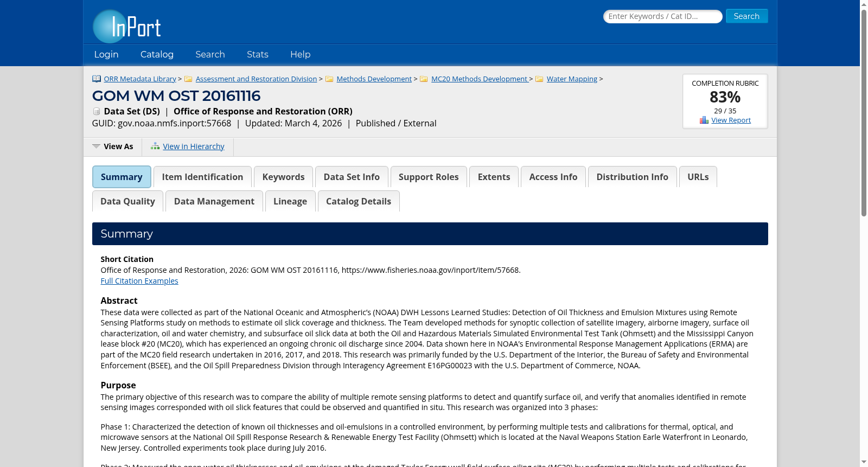The width and height of the screenshot is (868, 467).
Task: Click folder icon before Assessment and Restoration Division
Action: (188, 79)
